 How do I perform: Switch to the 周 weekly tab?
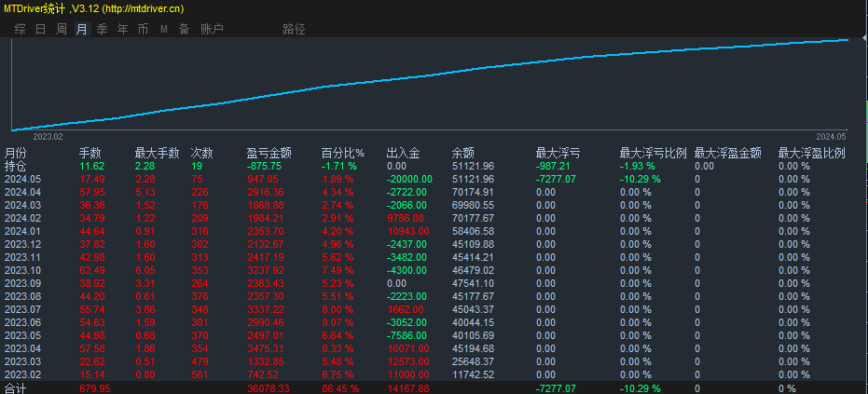pyautogui.click(x=62, y=29)
